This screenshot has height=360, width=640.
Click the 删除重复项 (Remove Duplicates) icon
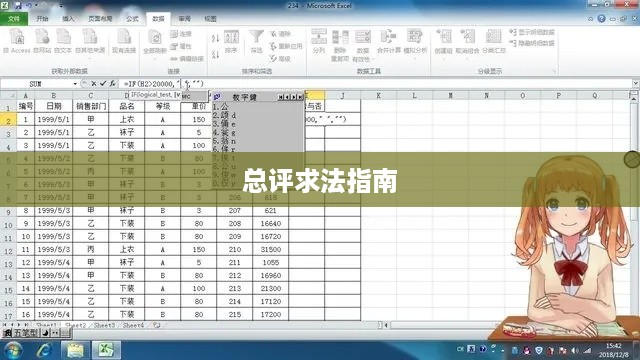340,45
